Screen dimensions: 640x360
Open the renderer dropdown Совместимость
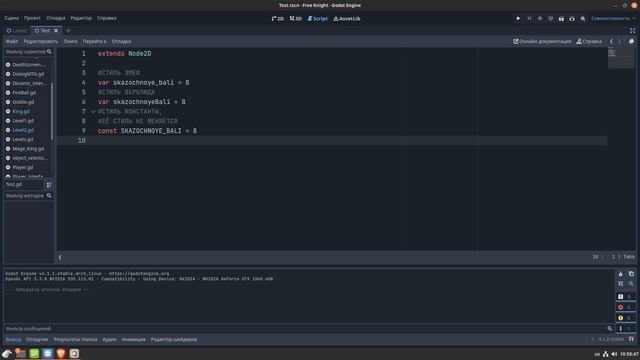tap(613, 18)
